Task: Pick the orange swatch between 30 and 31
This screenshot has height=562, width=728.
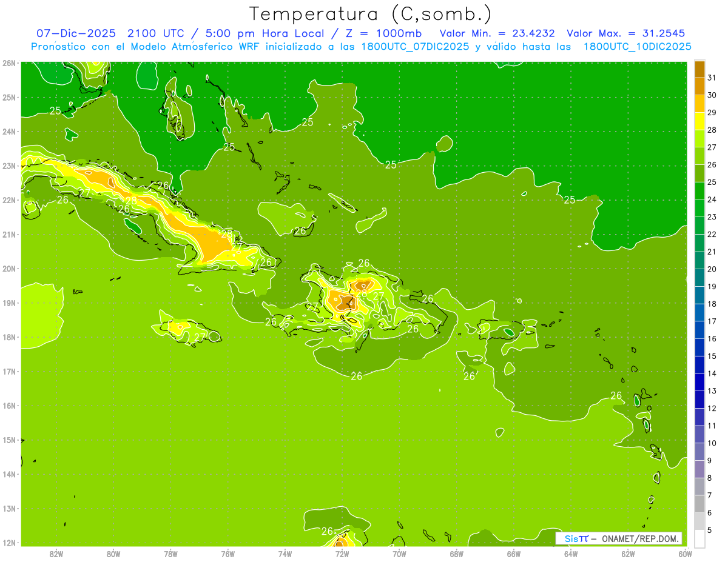Action: click(700, 87)
